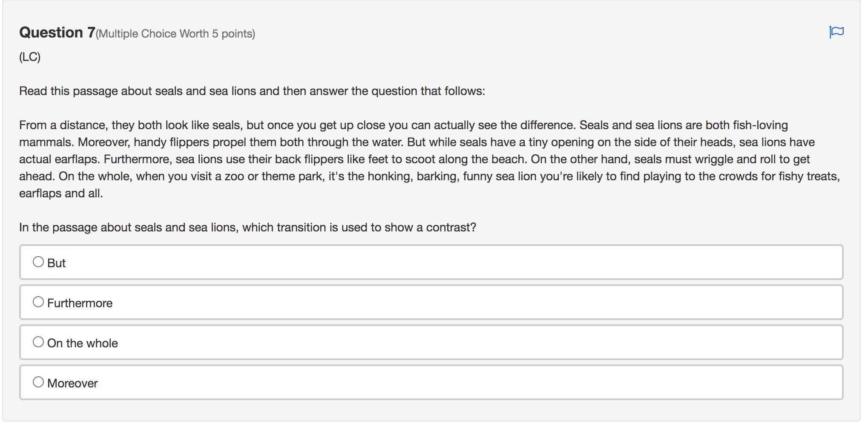Flag Question 7 for review
Viewport: 868px width, 433px height.
click(x=836, y=32)
